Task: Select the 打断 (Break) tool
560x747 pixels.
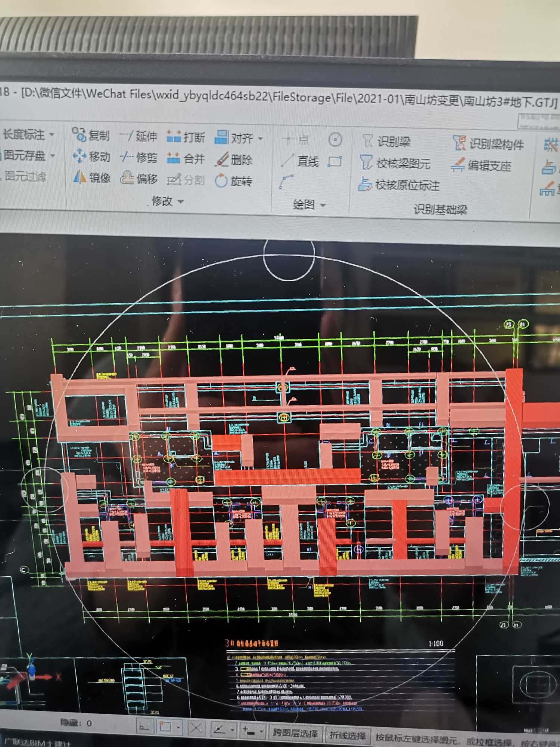Action: (x=186, y=137)
